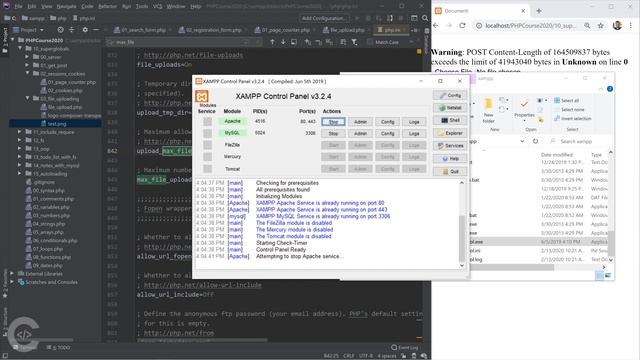Viewport: 640px width, 360px height.
Task: Open XAMPP Help button
Action: click(450, 158)
